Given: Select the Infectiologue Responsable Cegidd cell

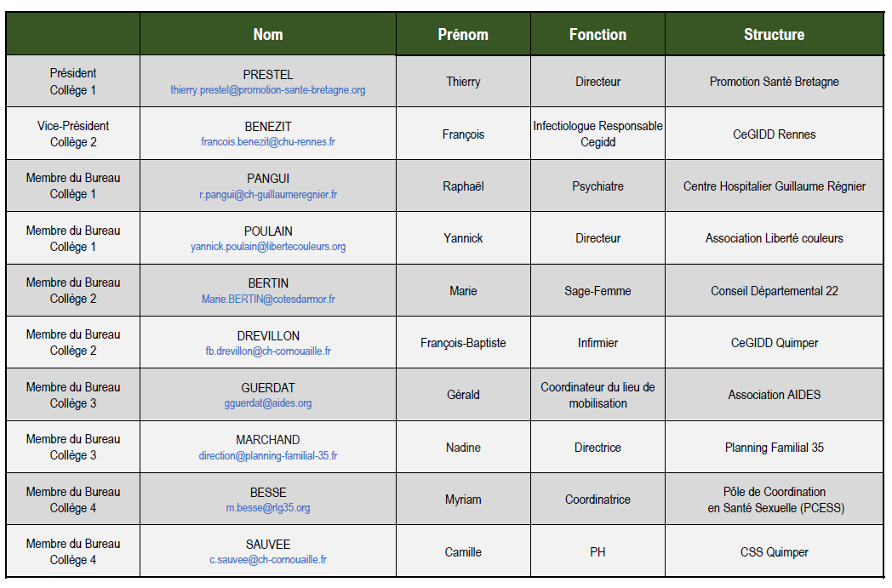Looking at the screenshot, I should click(598, 134).
